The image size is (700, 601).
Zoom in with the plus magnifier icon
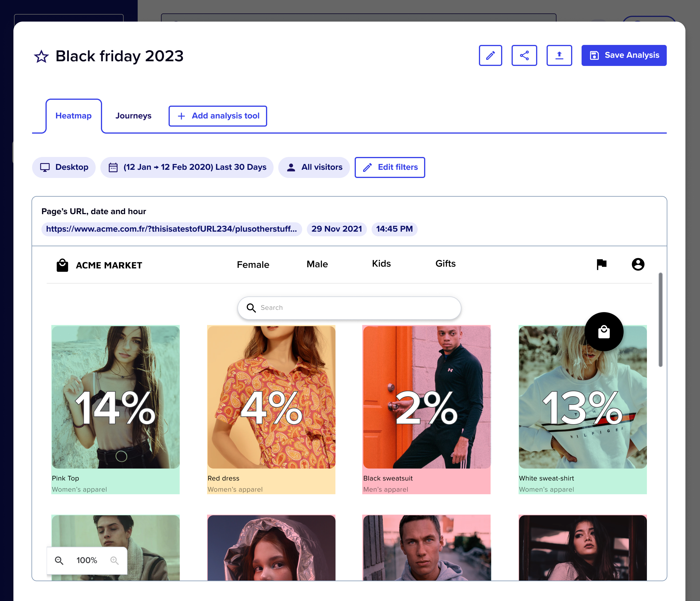[x=115, y=560]
